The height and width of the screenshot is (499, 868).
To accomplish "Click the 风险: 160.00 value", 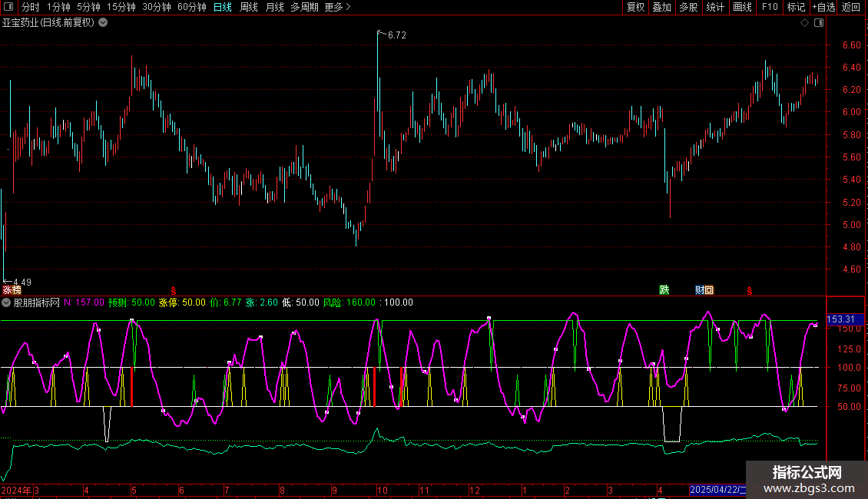I will (350, 302).
